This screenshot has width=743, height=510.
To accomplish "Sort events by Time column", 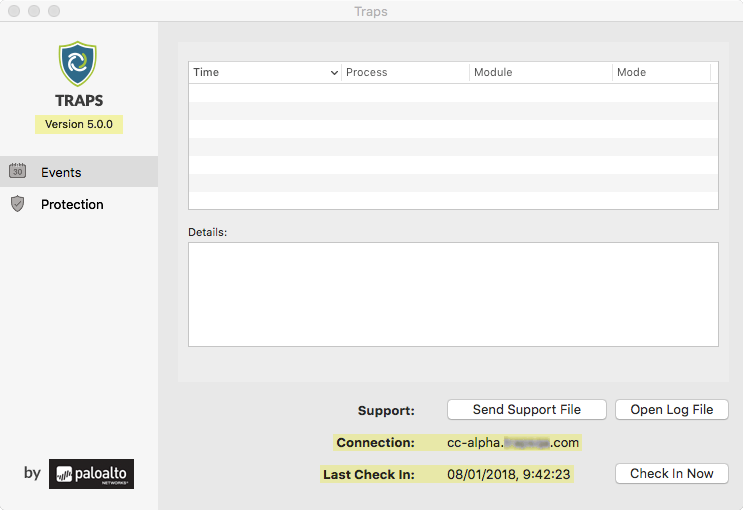I will 265,73.
